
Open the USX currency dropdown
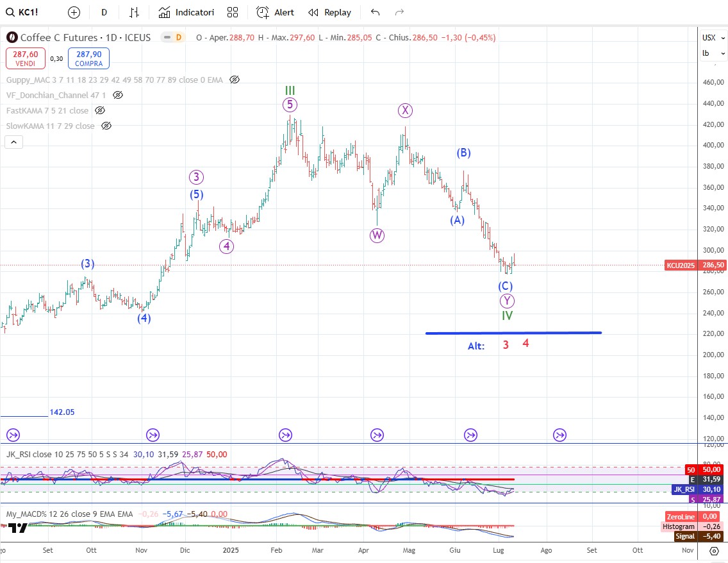coord(709,37)
